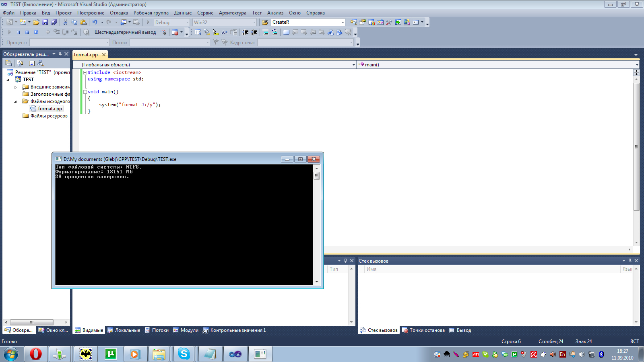This screenshot has width=644, height=362.
Task: Open Opera browser from the taskbar
Action: (36, 354)
